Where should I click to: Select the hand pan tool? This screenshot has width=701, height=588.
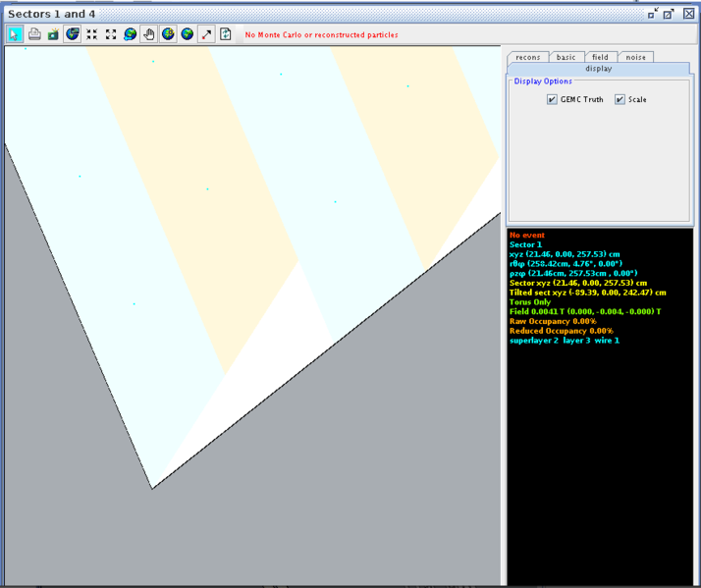point(149,34)
